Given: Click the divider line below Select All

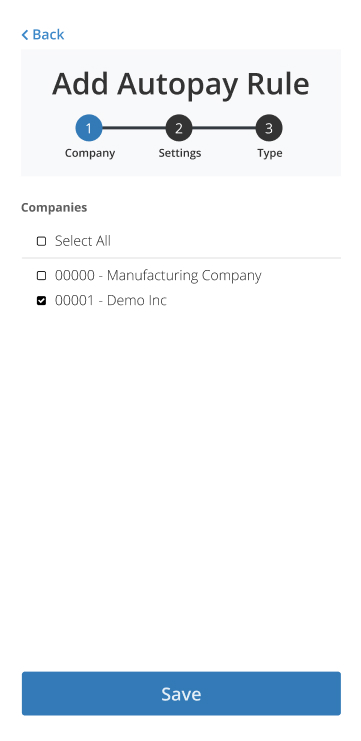Looking at the screenshot, I should click(x=181, y=258).
